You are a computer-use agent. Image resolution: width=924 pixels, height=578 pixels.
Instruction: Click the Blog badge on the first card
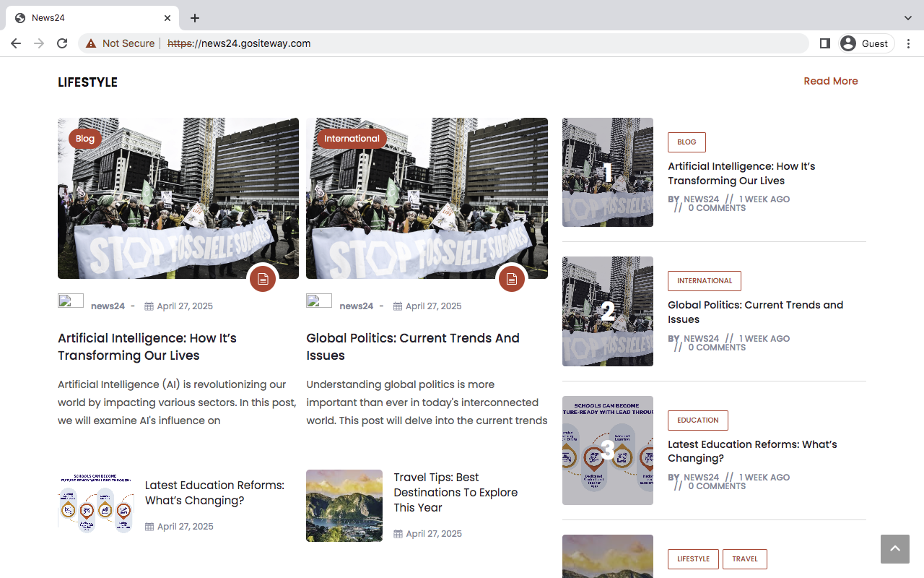(x=85, y=139)
